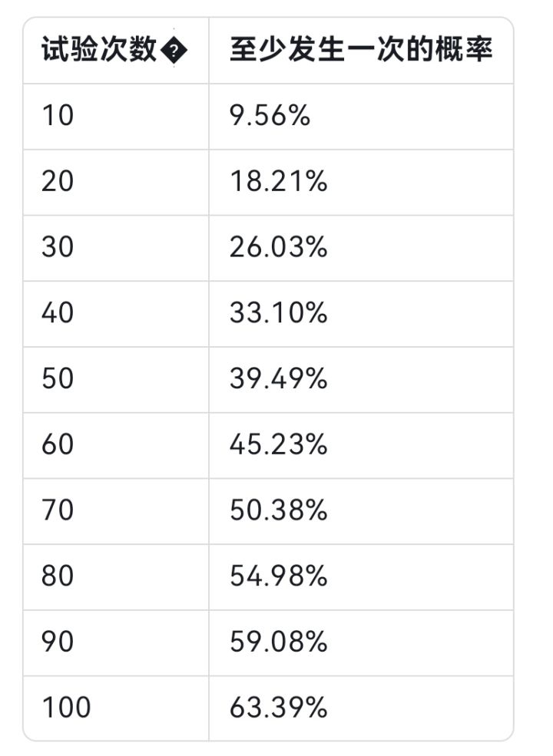Click the trial count 40 cell
This screenshot has height=756, width=553.
[58, 314]
